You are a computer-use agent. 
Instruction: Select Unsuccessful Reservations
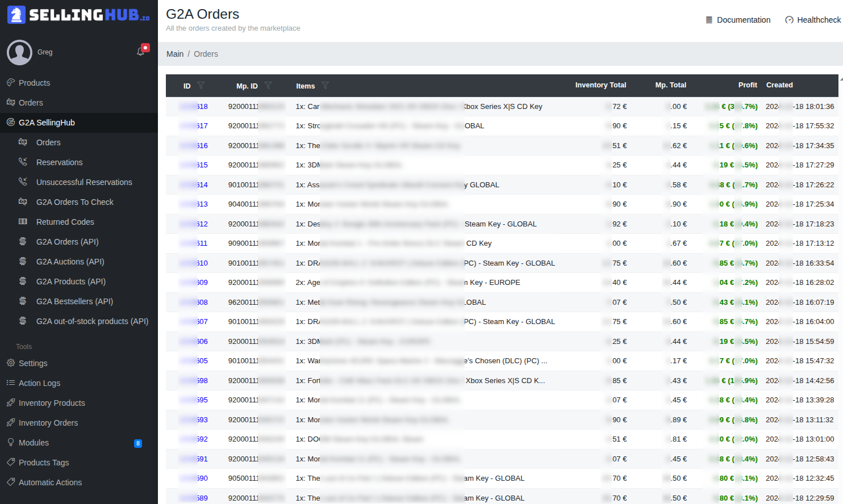click(84, 182)
